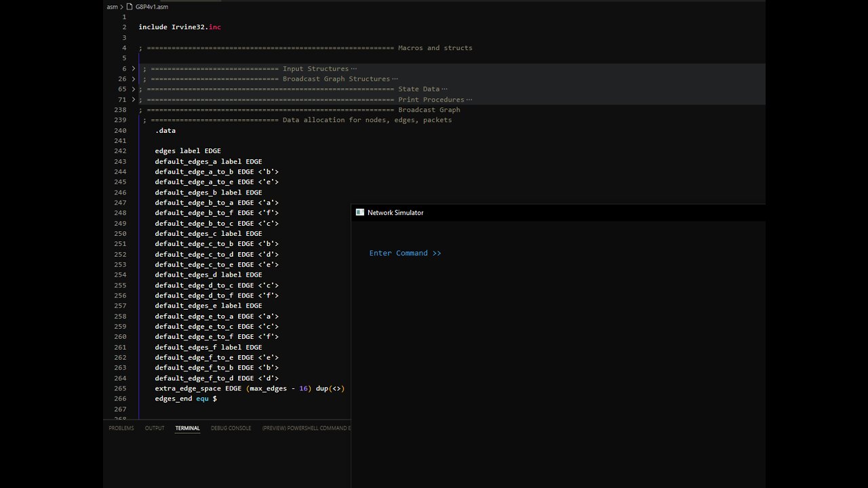Viewport: 868px width, 488px height.
Task: Switch to the PROBLEMS panel tab
Action: tap(121, 428)
